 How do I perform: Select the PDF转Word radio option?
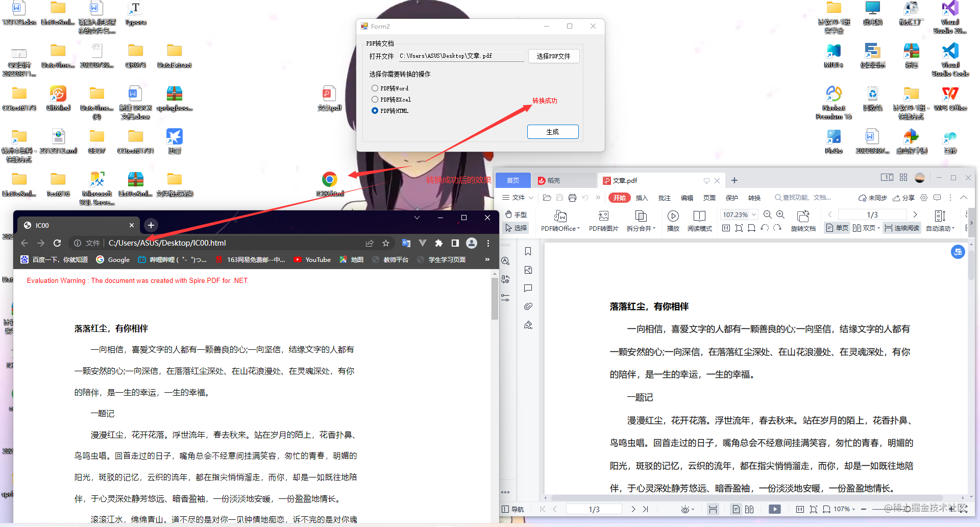(x=375, y=88)
